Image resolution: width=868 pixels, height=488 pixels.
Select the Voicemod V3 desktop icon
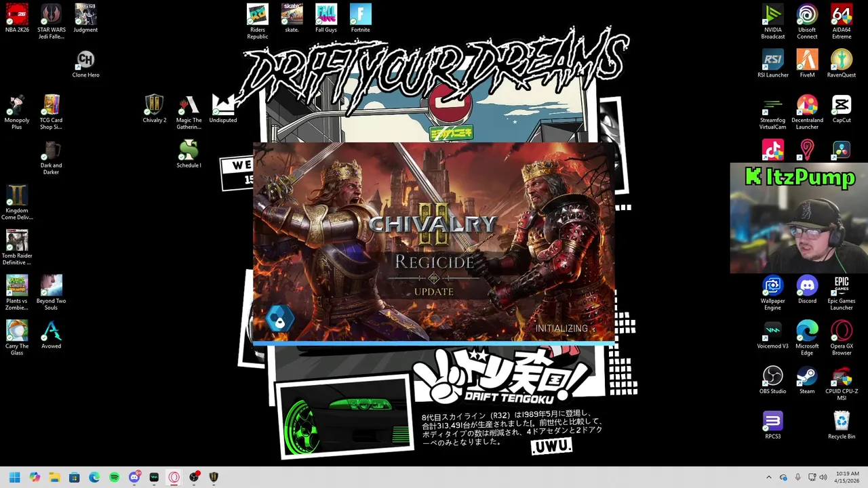click(772, 335)
